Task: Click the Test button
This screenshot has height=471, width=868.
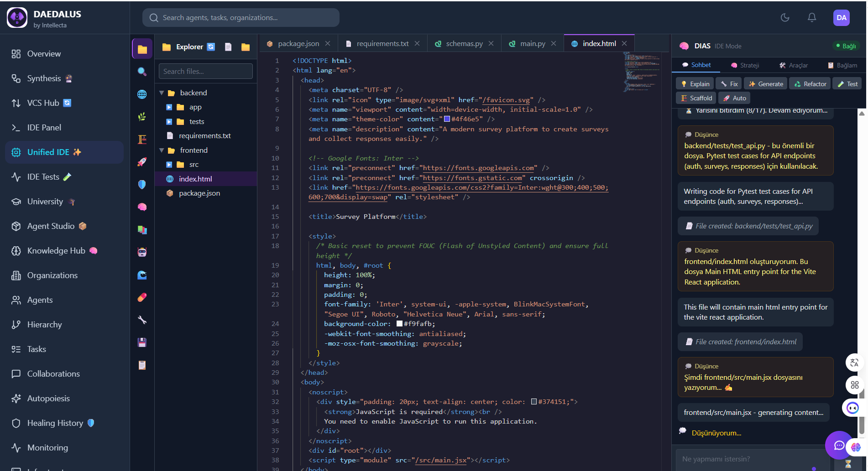Action: click(x=847, y=84)
